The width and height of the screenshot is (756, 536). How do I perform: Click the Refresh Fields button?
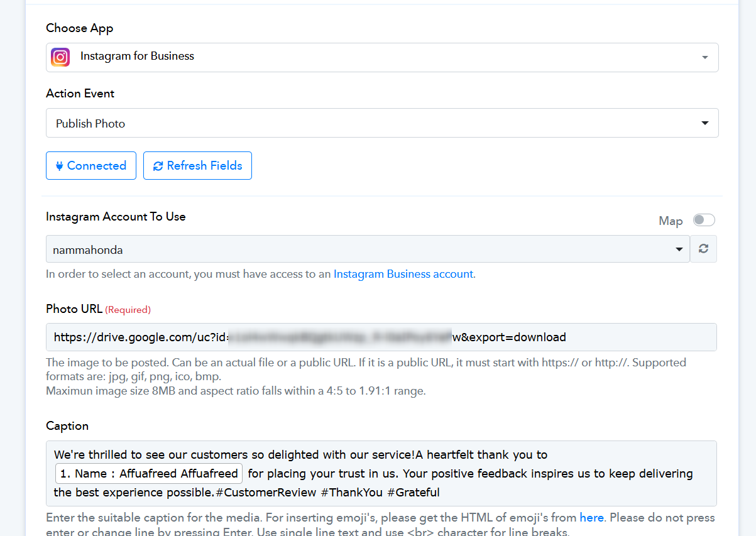197,165
